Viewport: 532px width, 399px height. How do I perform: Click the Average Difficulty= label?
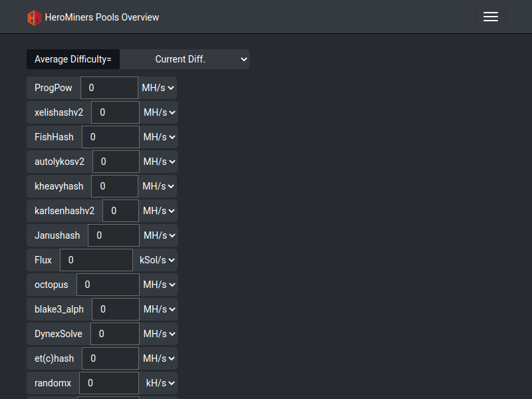coord(73,59)
